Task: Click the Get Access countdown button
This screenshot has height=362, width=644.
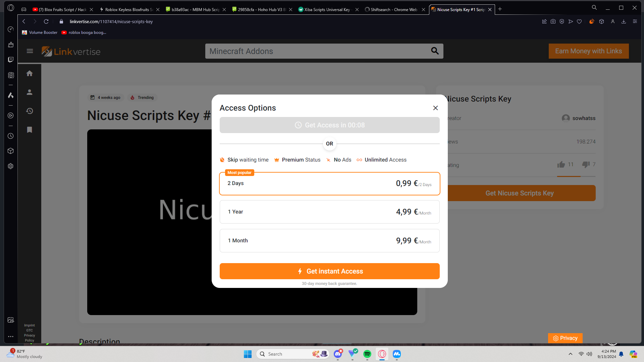Action: [329, 125]
